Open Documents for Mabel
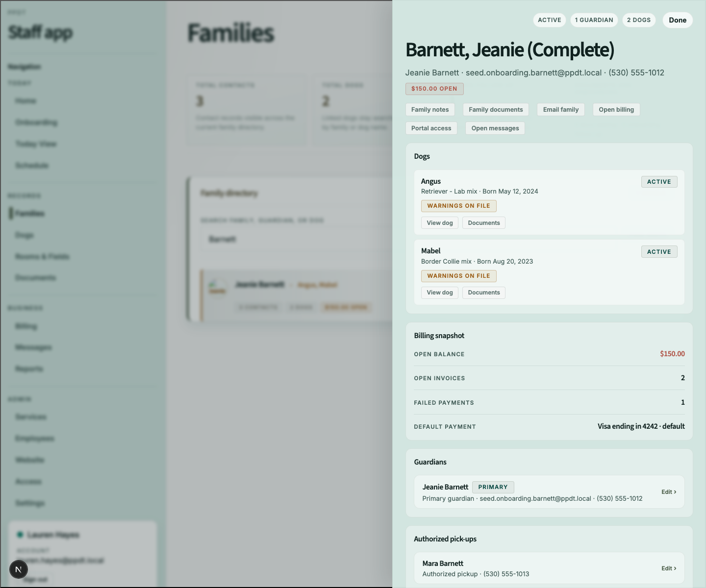Image resolution: width=706 pixels, height=588 pixels. 484,293
